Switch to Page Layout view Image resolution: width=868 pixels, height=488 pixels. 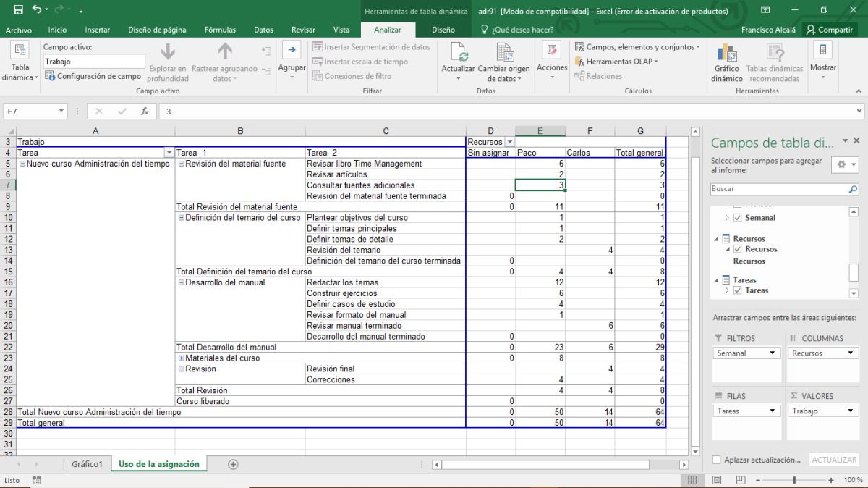[715, 480]
